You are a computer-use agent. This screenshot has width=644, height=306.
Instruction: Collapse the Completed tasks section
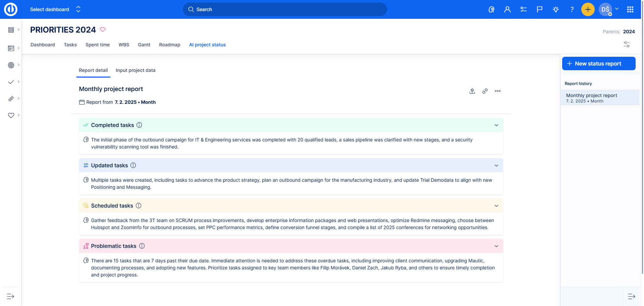[496, 125]
